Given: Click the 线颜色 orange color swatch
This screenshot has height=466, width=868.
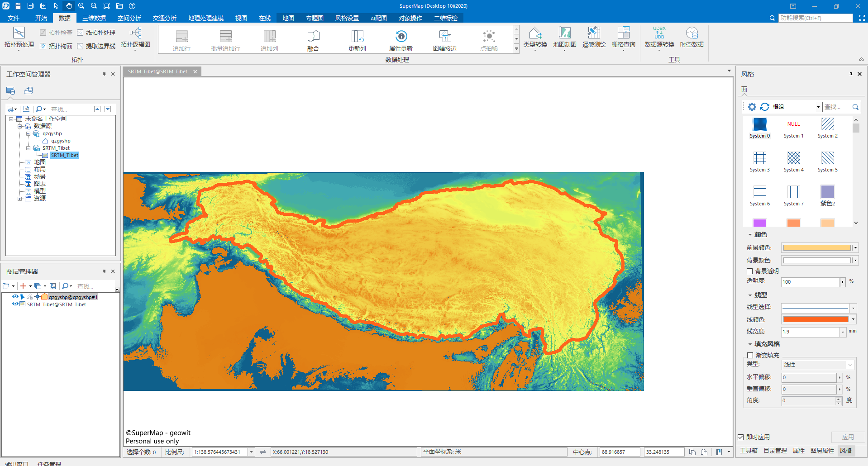Looking at the screenshot, I should pos(816,319).
